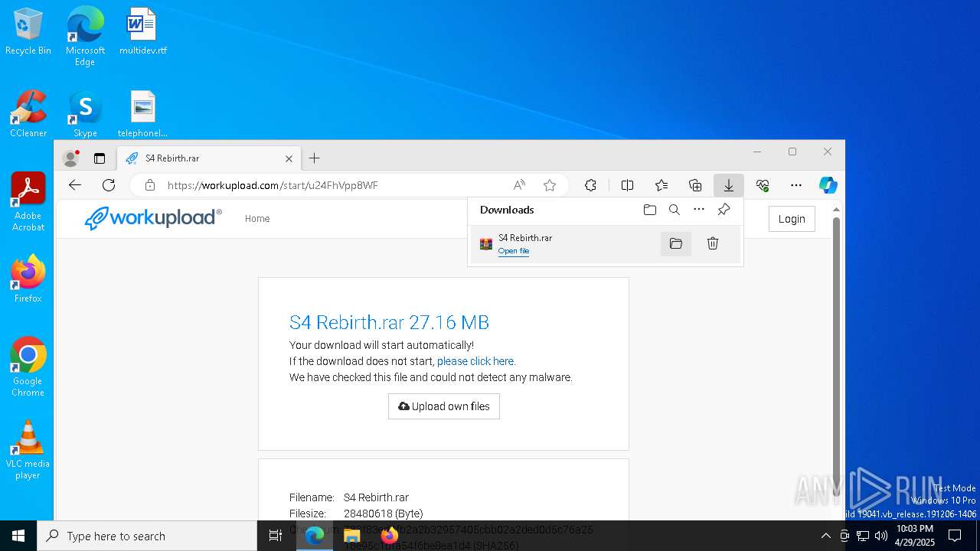The width and height of the screenshot is (980, 551).
Task: Open the tab actions menu icon
Action: 100,158
